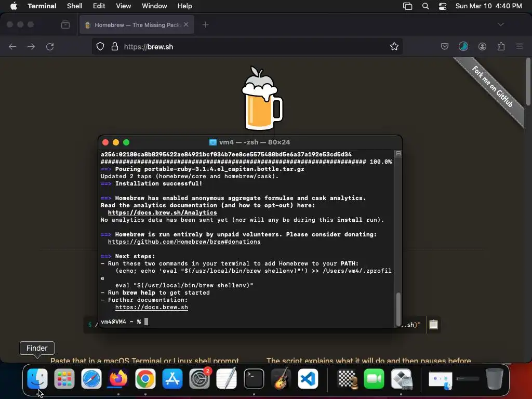This screenshot has height=399, width=532.
Task: Click the 'Next steps:' heading in Terminal
Action: pyautogui.click(x=135, y=257)
